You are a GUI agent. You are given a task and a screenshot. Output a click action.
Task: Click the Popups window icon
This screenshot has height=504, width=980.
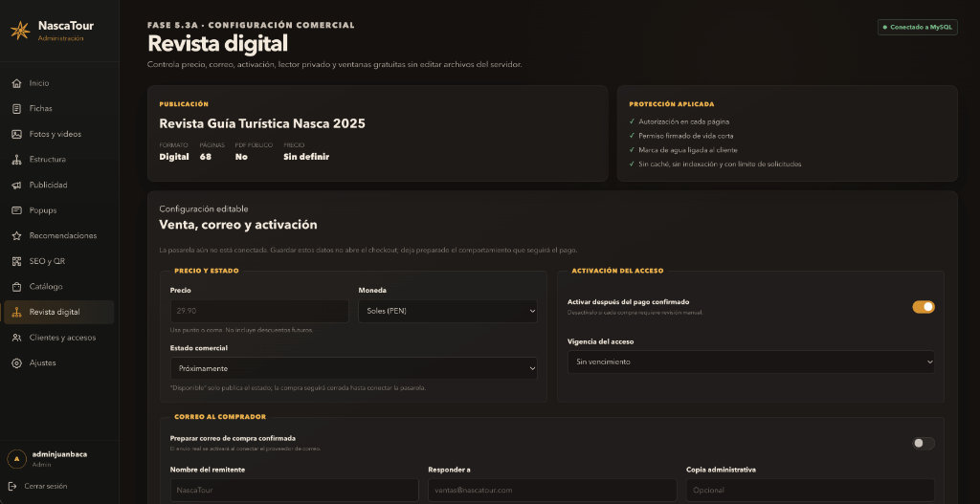(17, 210)
